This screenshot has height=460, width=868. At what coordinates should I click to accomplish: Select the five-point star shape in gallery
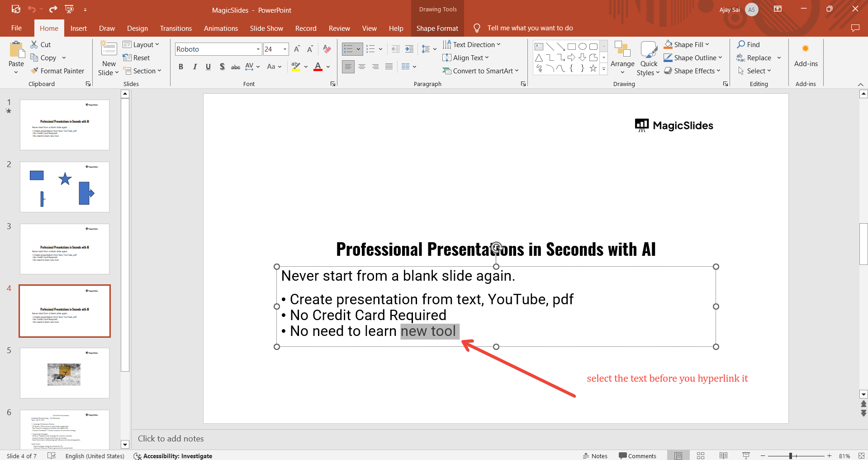pyautogui.click(x=593, y=68)
